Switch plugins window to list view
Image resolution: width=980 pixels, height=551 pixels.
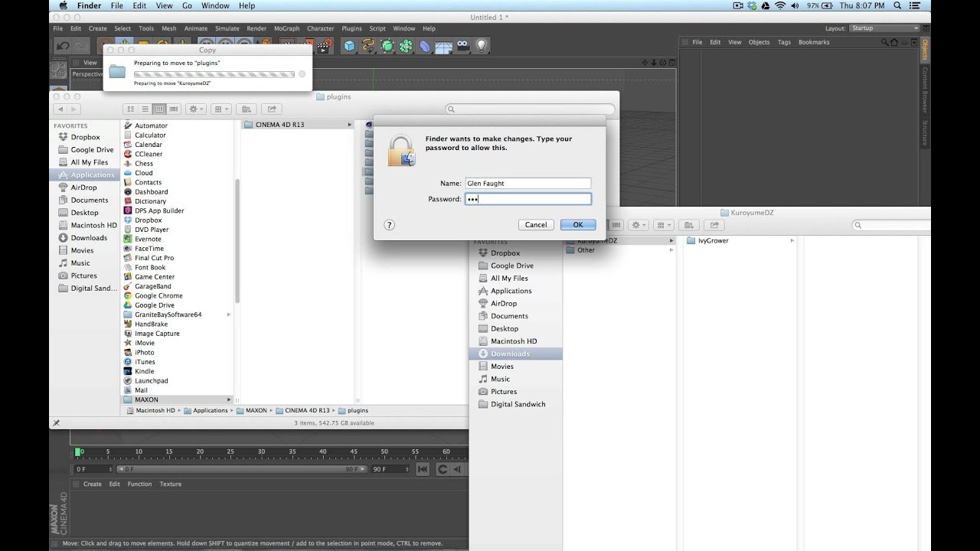click(145, 109)
